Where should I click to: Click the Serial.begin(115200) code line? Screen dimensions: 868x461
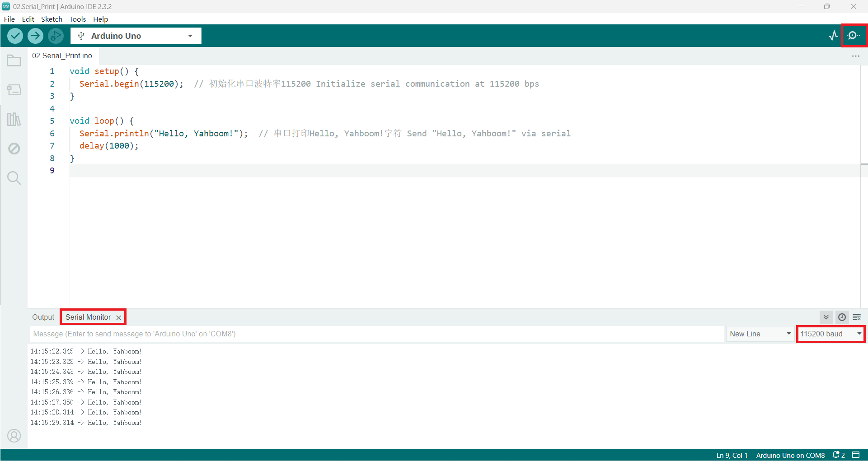coord(131,84)
